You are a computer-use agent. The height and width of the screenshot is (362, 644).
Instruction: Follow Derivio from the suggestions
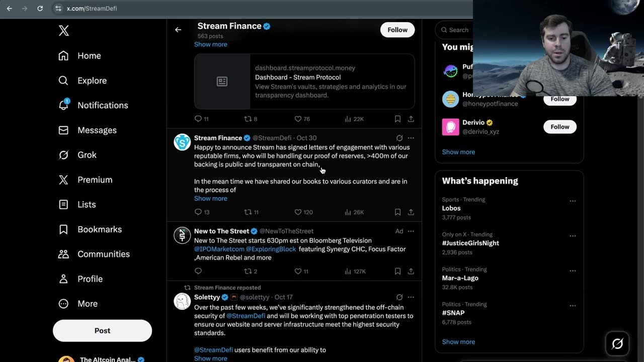click(x=559, y=127)
